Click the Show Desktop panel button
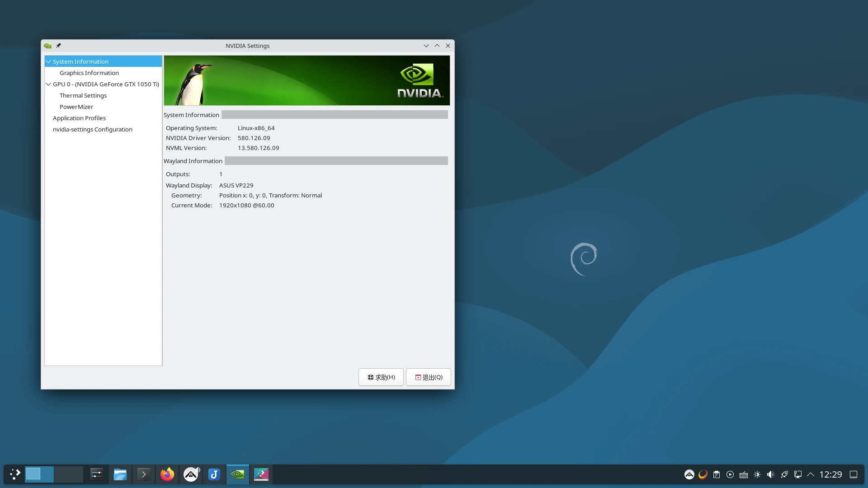Image resolution: width=868 pixels, height=488 pixels. coord(854,474)
